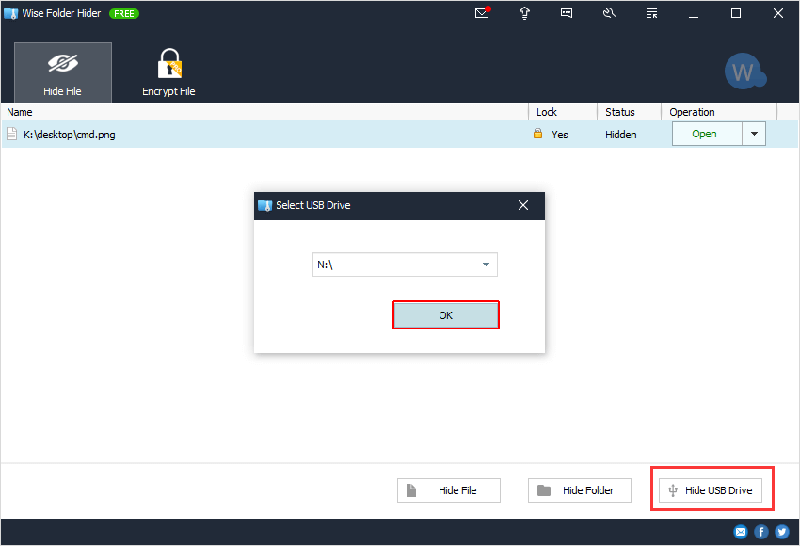This screenshot has width=800, height=546.
Task: Sort by the Lock column header
Action: (x=563, y=112)
